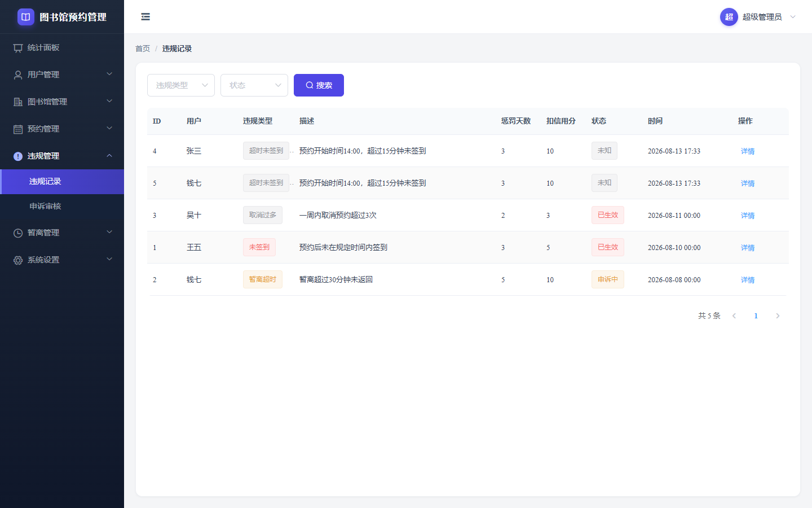The image size is (812, 508).
Task: Open the 申诉审核 submenu item
Action: (x=62, y=207)
